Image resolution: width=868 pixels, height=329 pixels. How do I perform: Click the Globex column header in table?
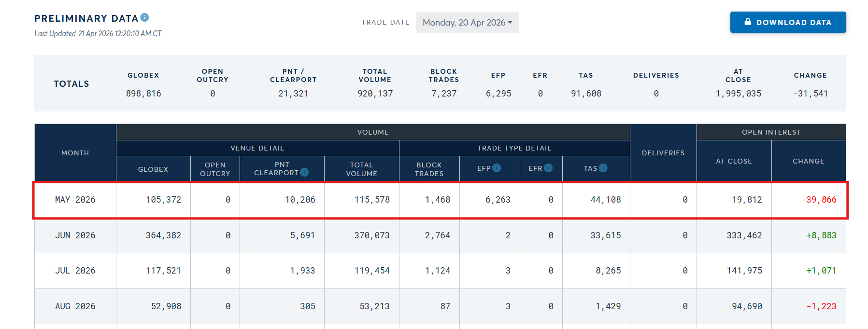(x=153, y=169)
